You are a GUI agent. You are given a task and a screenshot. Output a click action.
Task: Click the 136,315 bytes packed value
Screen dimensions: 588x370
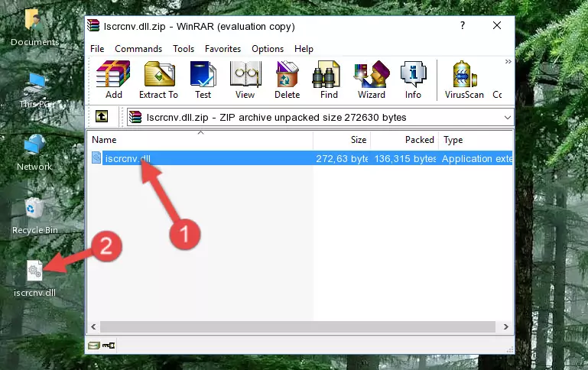pyautogui.click(x=405, y=158)
